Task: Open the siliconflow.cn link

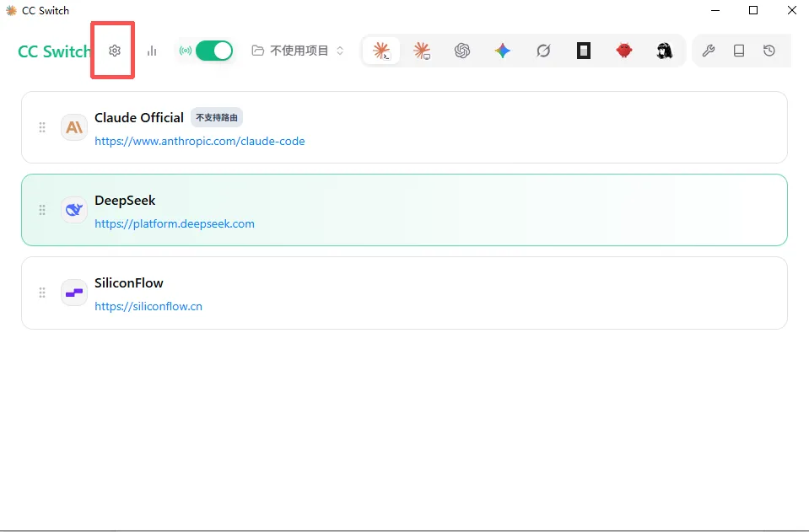Action: [148, 306]
